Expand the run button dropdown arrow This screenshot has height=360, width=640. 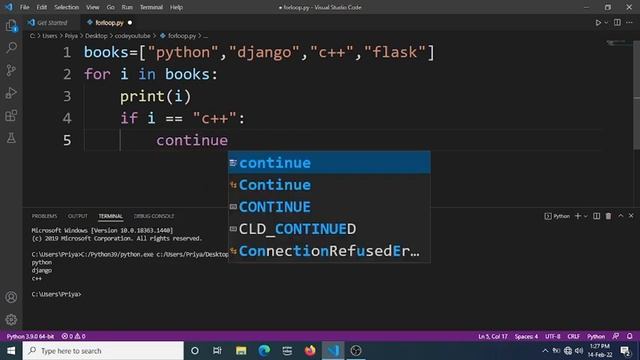point(606,23)
